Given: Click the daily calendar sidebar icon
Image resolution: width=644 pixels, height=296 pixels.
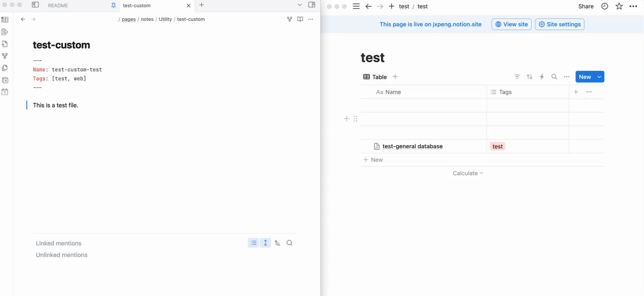Looking at the screenshot, I should click(5, 92).
